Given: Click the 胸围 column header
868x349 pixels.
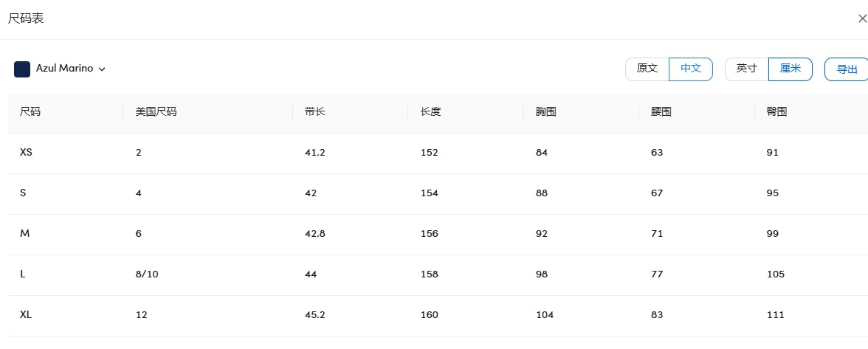Looking at the screenshot, I should click(x=545, y=112).
